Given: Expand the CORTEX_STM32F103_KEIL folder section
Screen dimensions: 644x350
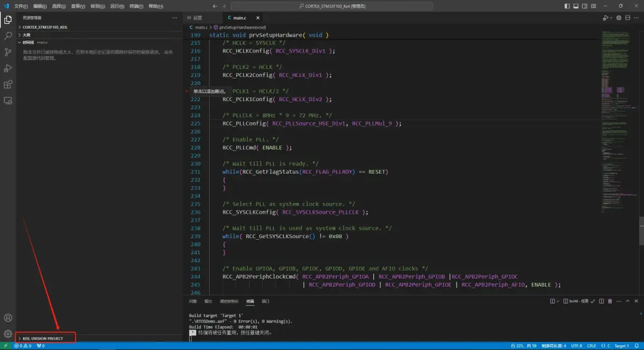Looking at the screenshot, I should click(x=44, y=27).
